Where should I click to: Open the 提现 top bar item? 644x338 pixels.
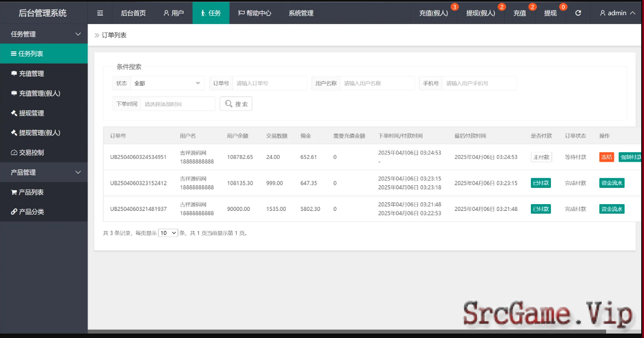pyautogui.click(x=550, y=13)
